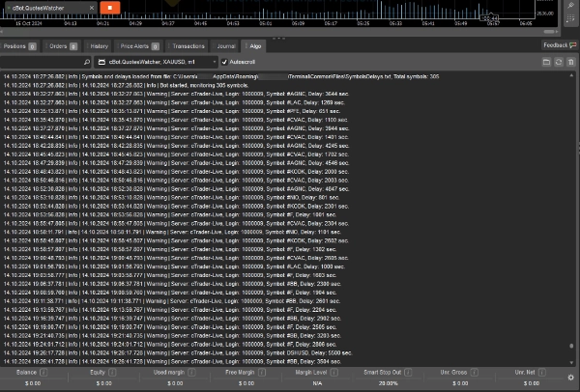This screenshot has width=580, height=392.
Task: Clear the log with trash icon
Action: click(x=570, y=61)
